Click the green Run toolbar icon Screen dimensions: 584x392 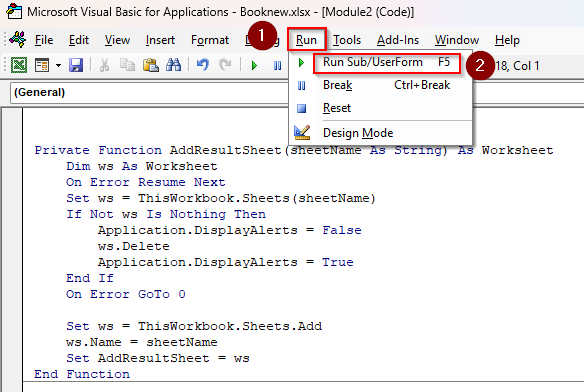[x=254, y=66]
